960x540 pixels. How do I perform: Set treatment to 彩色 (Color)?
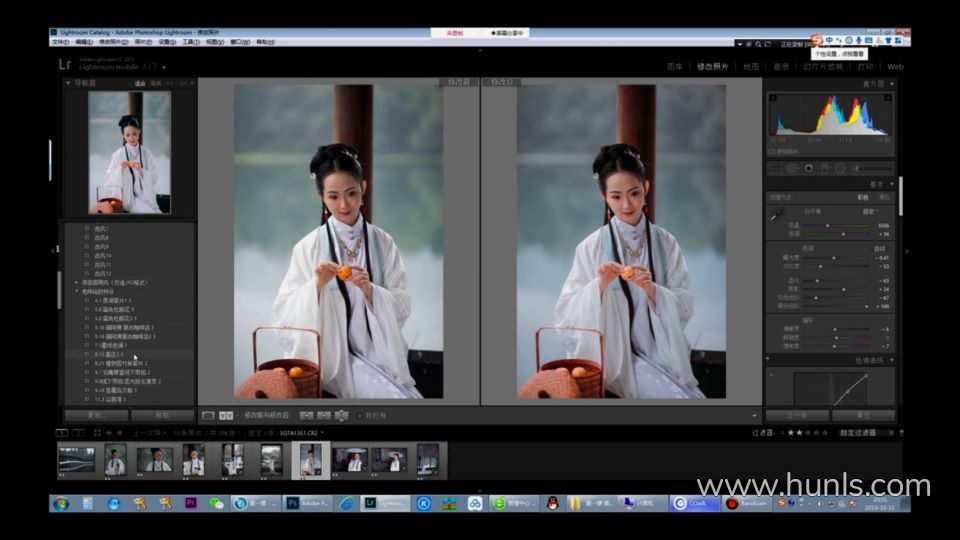click(x=863, y=198)
